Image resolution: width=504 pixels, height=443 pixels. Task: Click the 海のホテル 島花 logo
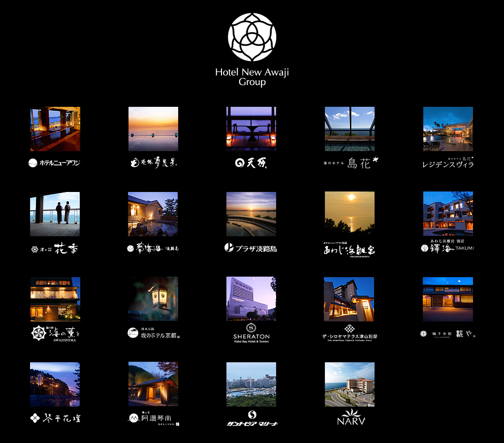click(350, 163)
